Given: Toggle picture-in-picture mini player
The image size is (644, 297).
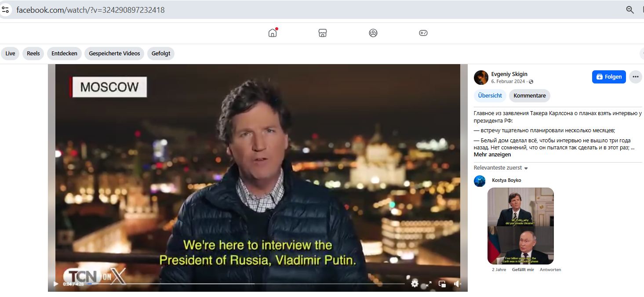Looking at the screenshot, I should (443, 284).
